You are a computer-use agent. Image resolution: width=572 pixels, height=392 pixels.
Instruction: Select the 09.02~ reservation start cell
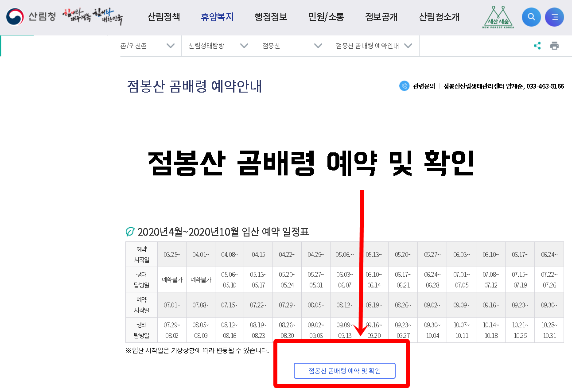pyautogui.click(x=432, y=305)
